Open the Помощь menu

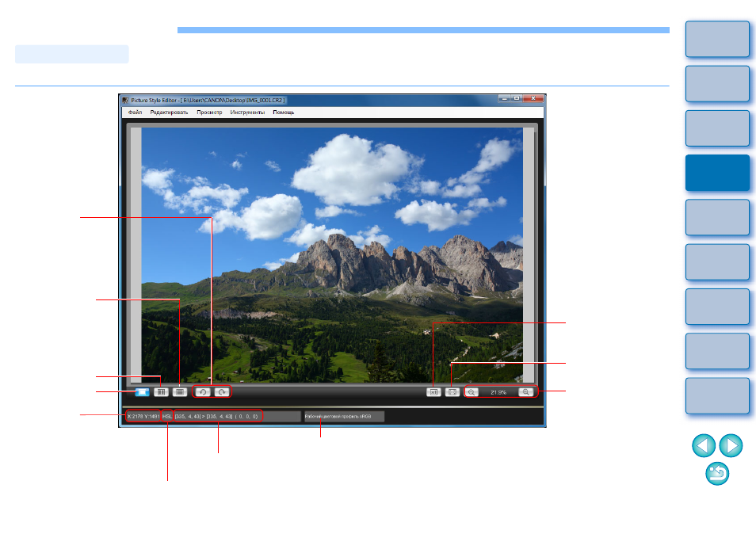[284, 113]
